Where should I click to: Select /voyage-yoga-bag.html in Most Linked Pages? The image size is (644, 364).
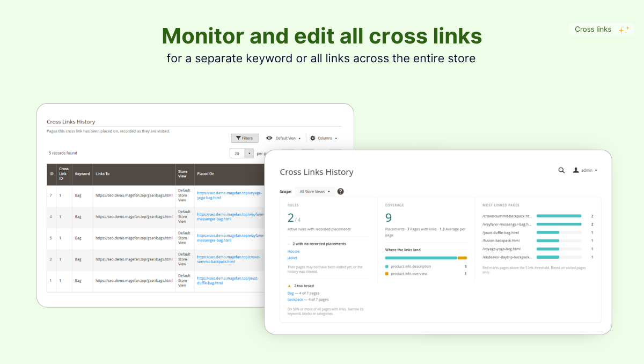tap(502, 249)
